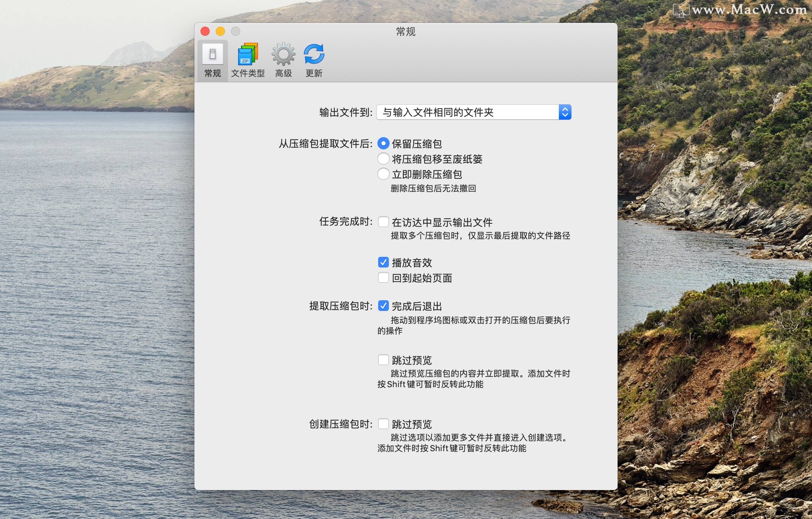This screenshot has height=519, width=812.
Task: Uncheck 完成后退出 under 提取压缩包时
Action: coord(384,306)
